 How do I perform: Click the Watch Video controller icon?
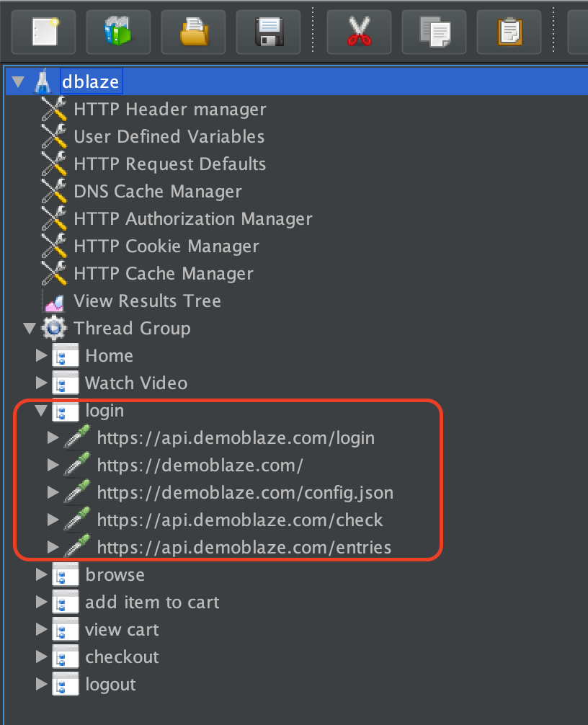click(66, 383)
